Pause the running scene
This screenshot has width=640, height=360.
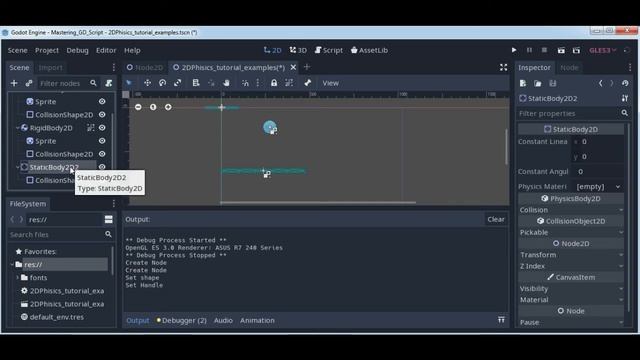[x=529, y=50]
